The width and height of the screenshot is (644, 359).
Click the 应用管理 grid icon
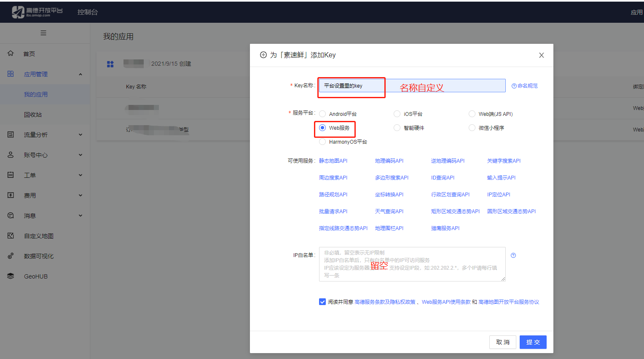pyautogui.click(x=11, y=74)
